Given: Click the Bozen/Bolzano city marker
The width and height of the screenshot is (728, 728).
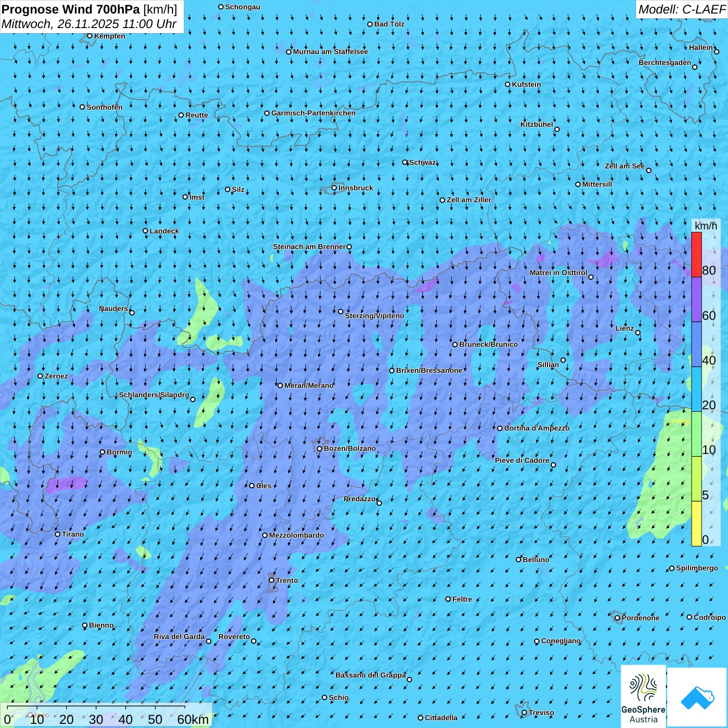Looking at the screenshot, I should [319, 448].
